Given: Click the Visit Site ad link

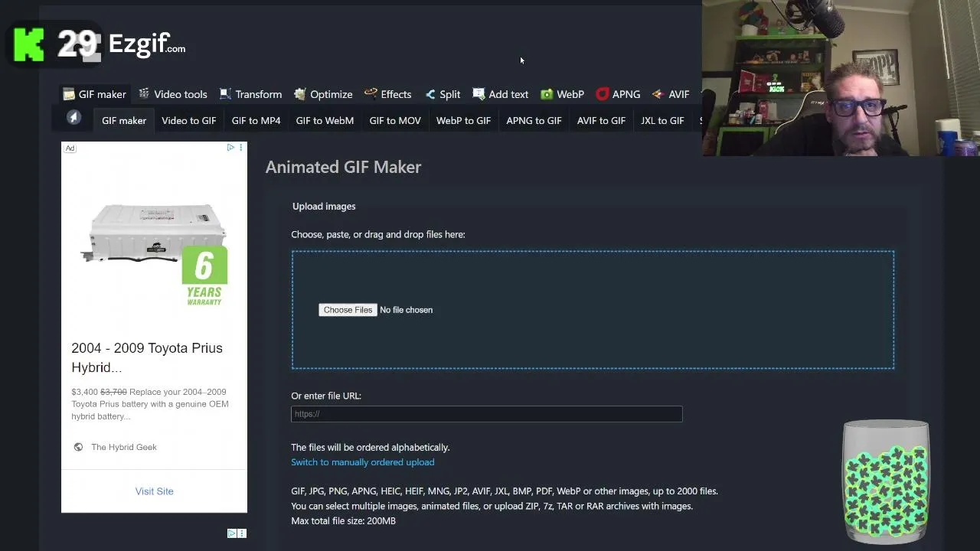Looking at the screenshot, I should click(x=154, y=491).
